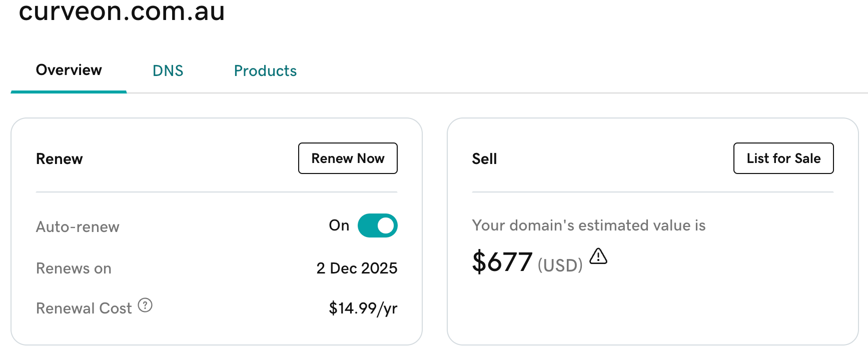Screen dimensions: 868x357
Task: Click "Your domain's estimated value is" text
Action: tap(588, 225)
